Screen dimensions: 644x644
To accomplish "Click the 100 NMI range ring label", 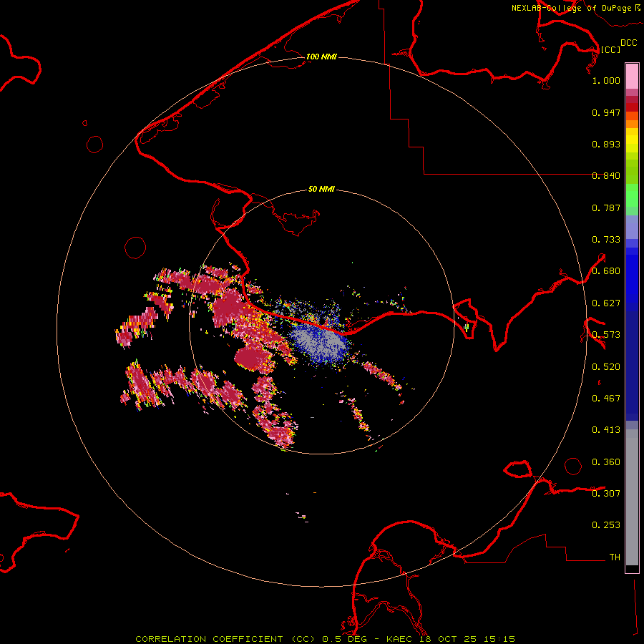I will [x=321, y=57].
